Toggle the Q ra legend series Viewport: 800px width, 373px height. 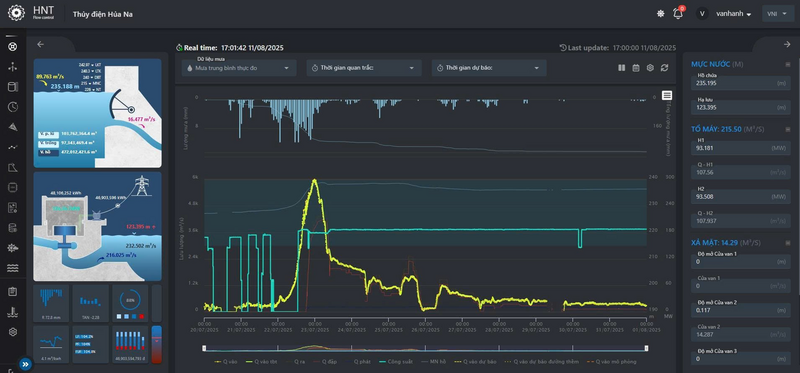coord(296,361)
